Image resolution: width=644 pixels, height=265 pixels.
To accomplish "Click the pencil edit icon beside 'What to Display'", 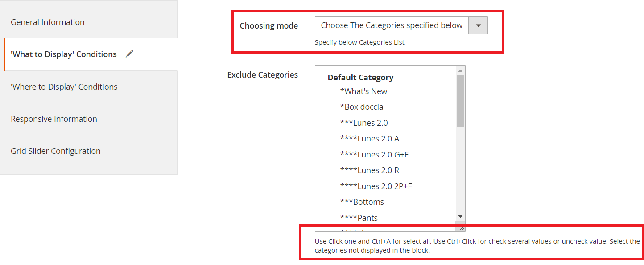I will pos(129,54).
